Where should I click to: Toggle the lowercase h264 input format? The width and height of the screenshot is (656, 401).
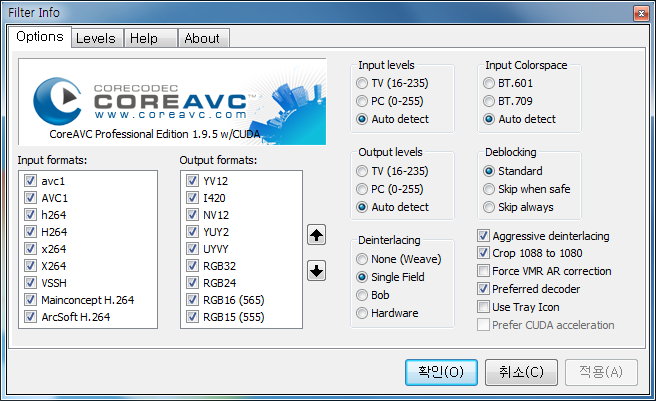click(x=30, y=215)
